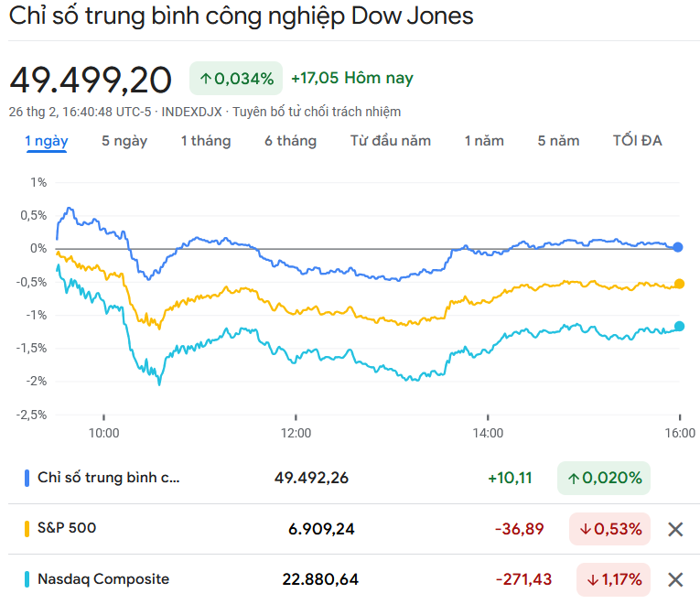Select the "Từ đầu năm" tab
Viewport: 700px width, 604px height.
point(391,141)
